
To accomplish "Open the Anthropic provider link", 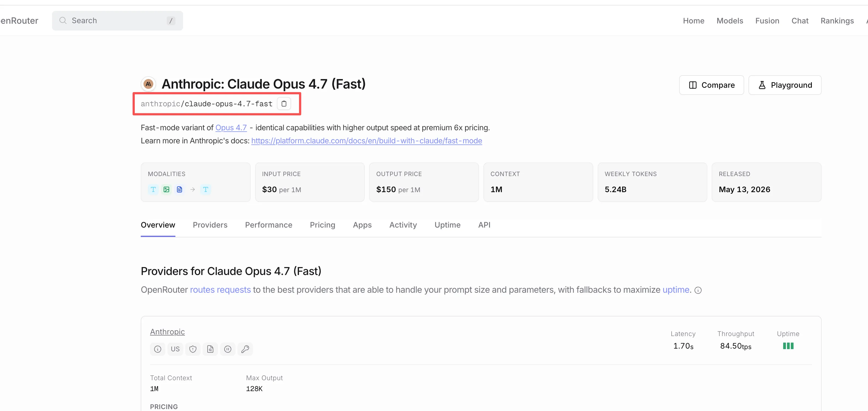I will coord(167,332).
